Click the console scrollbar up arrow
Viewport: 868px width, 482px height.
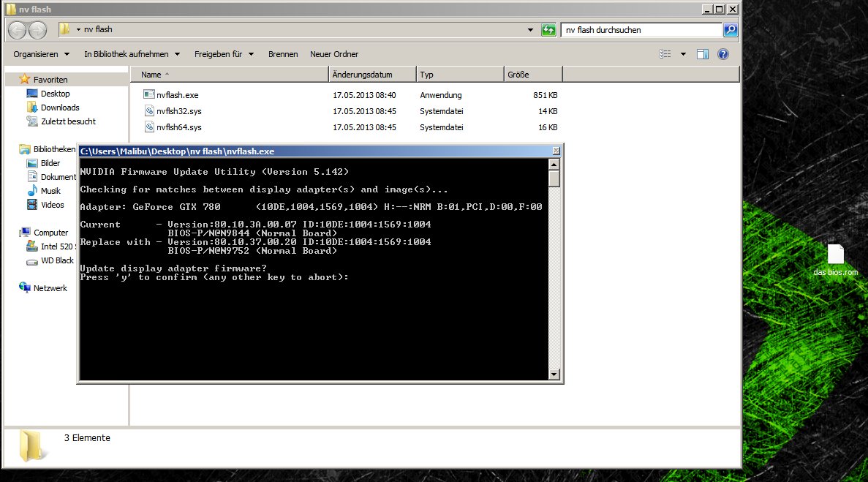[554, 165]
